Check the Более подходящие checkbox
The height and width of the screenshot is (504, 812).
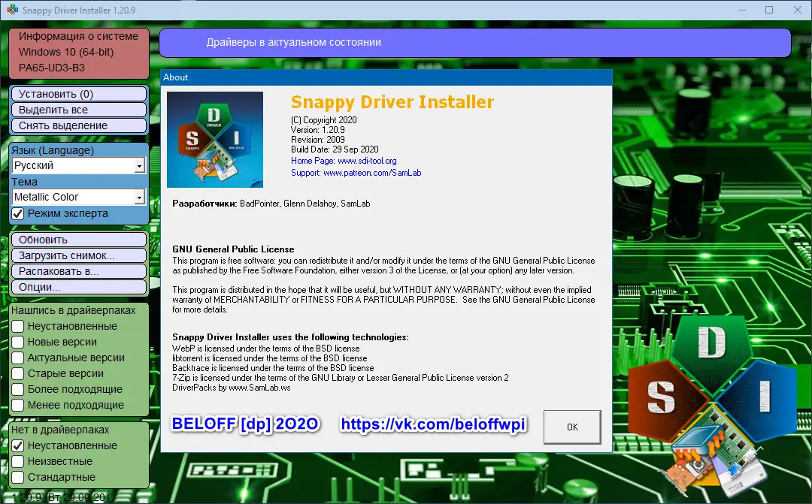[x=17, y=389]
